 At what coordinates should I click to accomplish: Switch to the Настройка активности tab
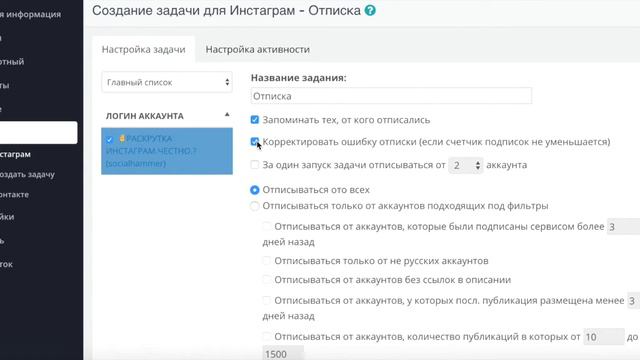[258, 49]
